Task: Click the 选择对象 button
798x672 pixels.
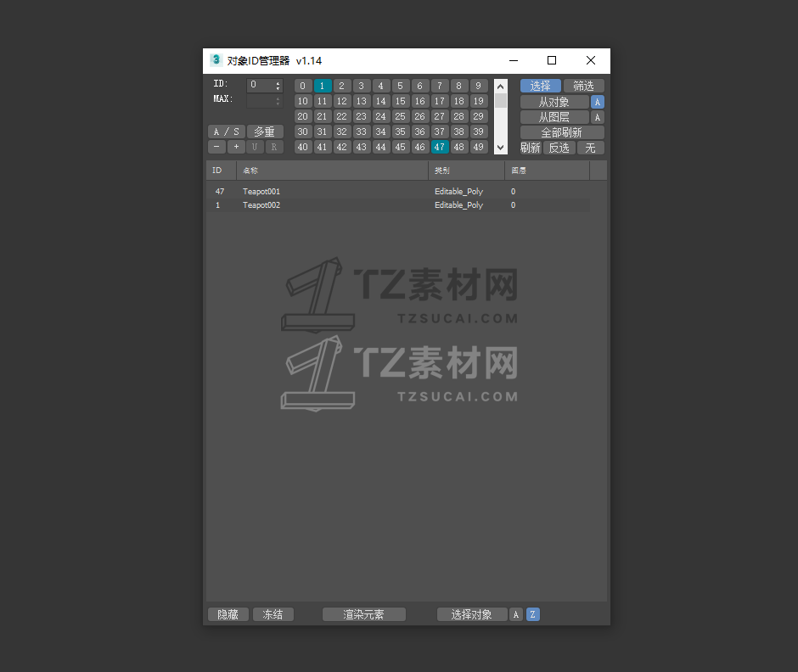Action: pyautogui.click(x=472, y=614)
